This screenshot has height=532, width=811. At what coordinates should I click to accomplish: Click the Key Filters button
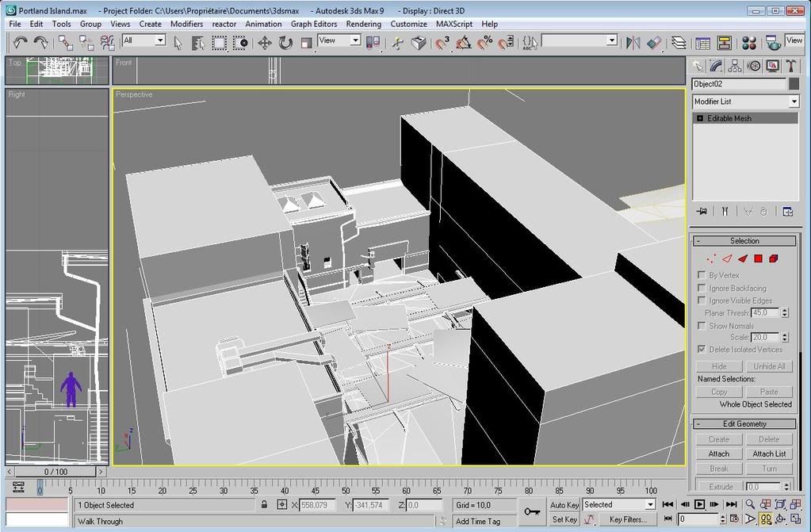(628, 519)
